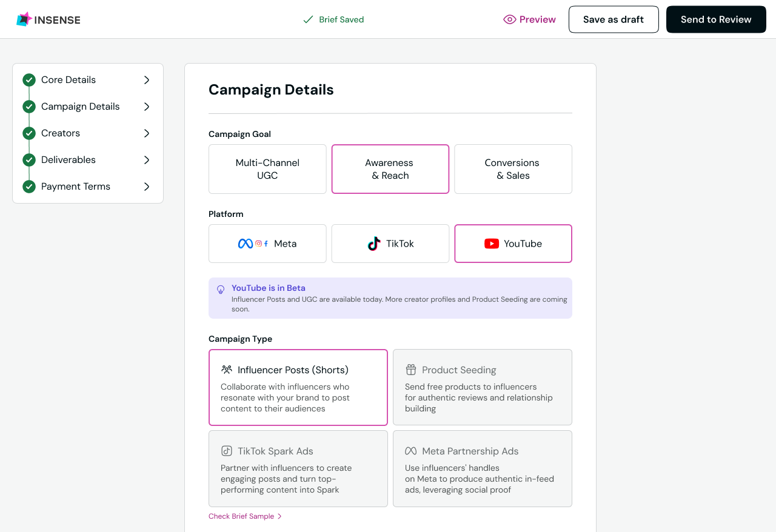This screenshot has width=776, height=532.
Task: Choose TikTok as the platform
Action: tap(390, 244)
